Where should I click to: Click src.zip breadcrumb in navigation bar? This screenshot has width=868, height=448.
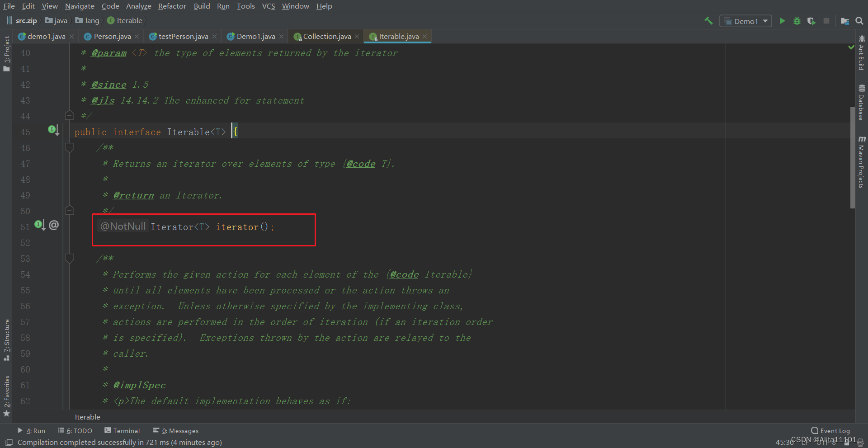pos(22,20)
